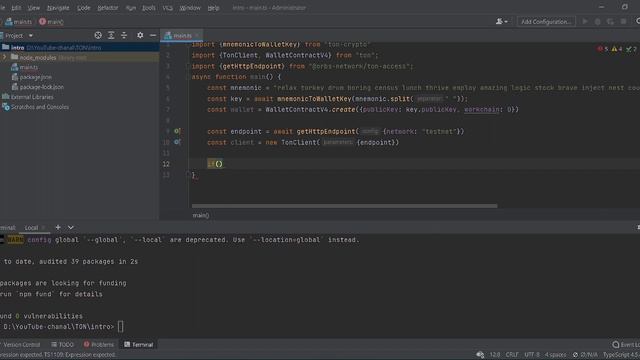Select the Local terminal tab
Image resolution: width=640 pixels, height=360 pixels.
click(x=31, y=228)
